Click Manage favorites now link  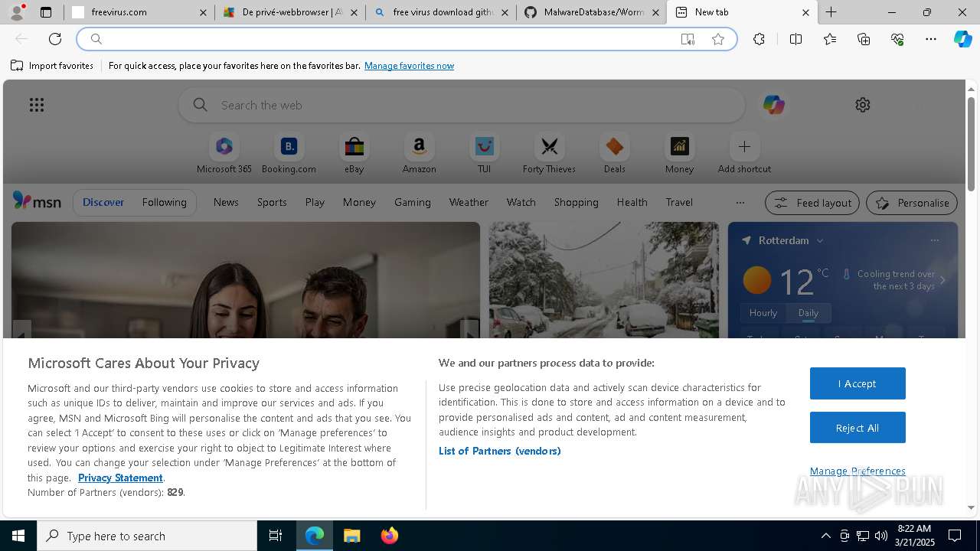click(409, 66)
